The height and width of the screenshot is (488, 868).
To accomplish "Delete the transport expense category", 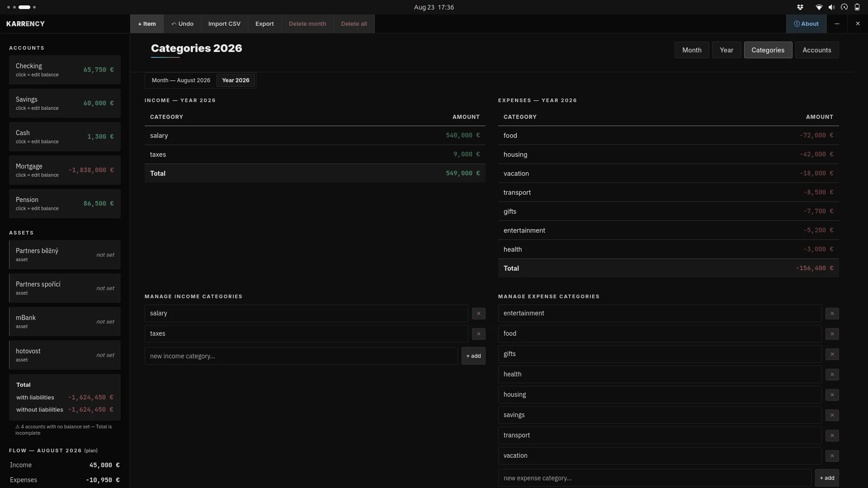I will [832, 436].
